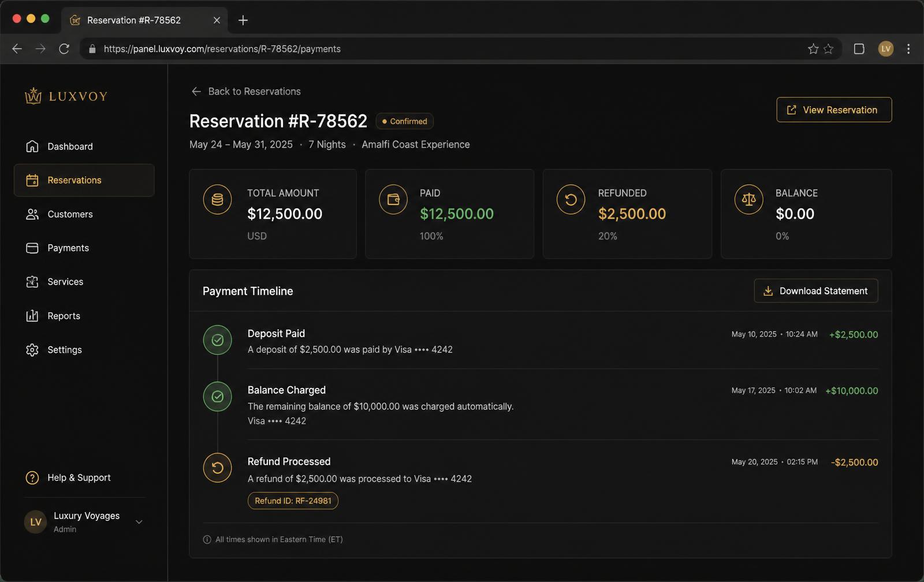Select the Reservation #R-78562 browser tab
This screenshot has width=924, height=582.
[144, 20]
